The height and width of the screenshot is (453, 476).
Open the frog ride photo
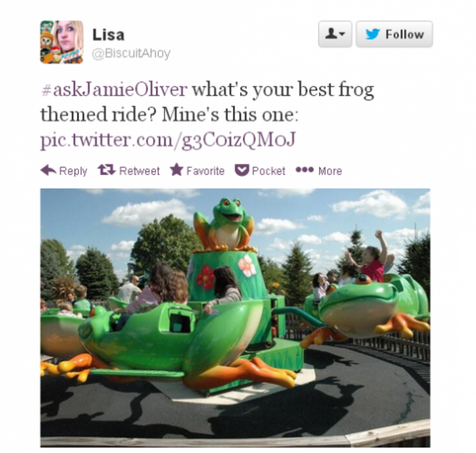(x=235, y=318)
